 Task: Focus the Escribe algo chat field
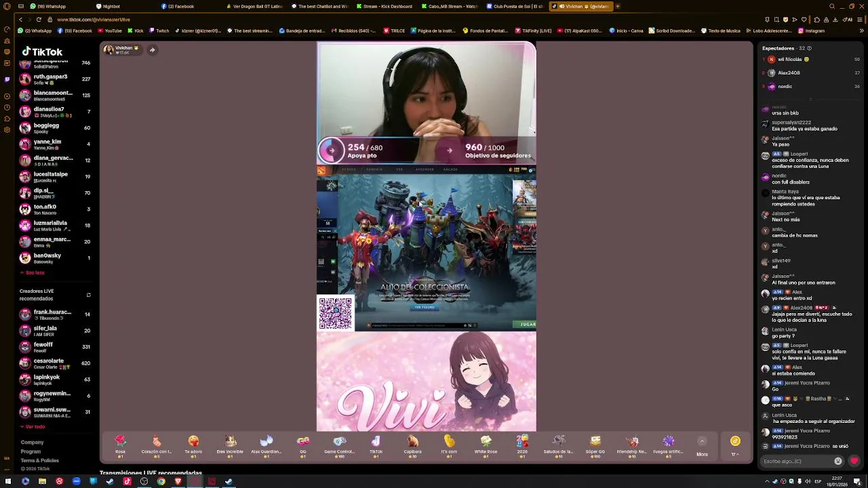point(797,461)
